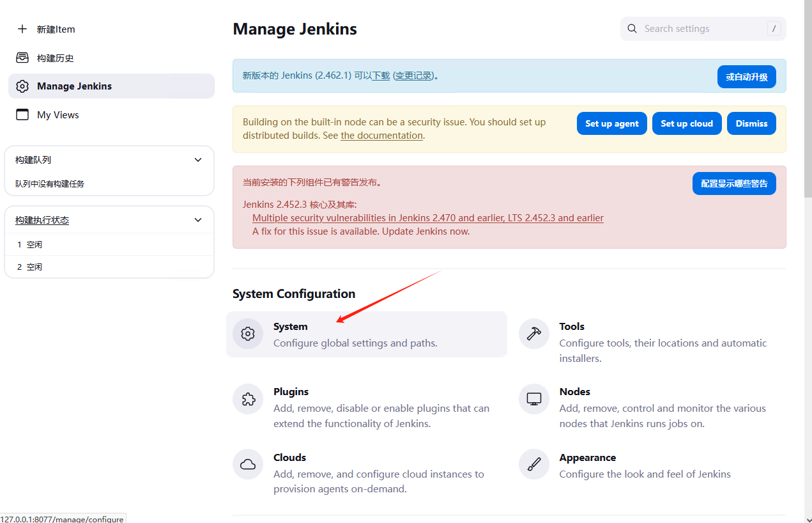Image resolution: width=812 pixels, height=523 pixels.
Task: Click the 配置显示哪些警告 button
Action: click(734, 183)
